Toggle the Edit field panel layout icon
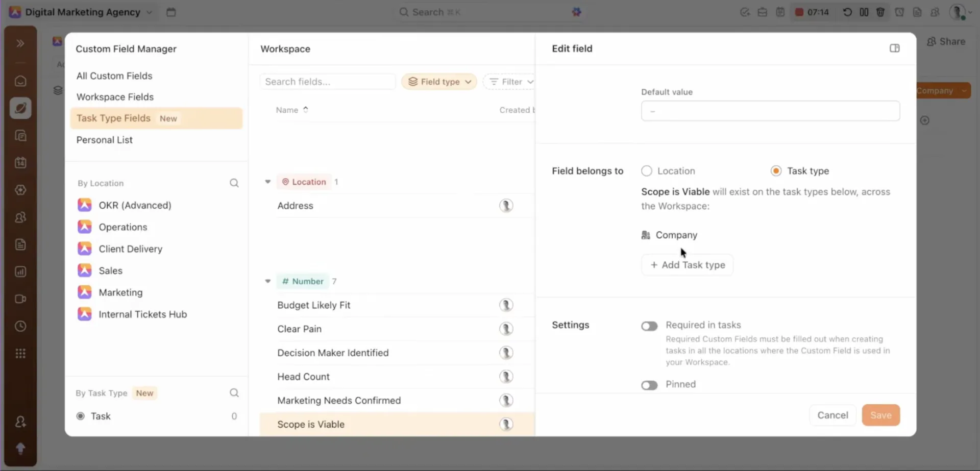The height and width of the screenshot is (471, 980). point(895,48)
